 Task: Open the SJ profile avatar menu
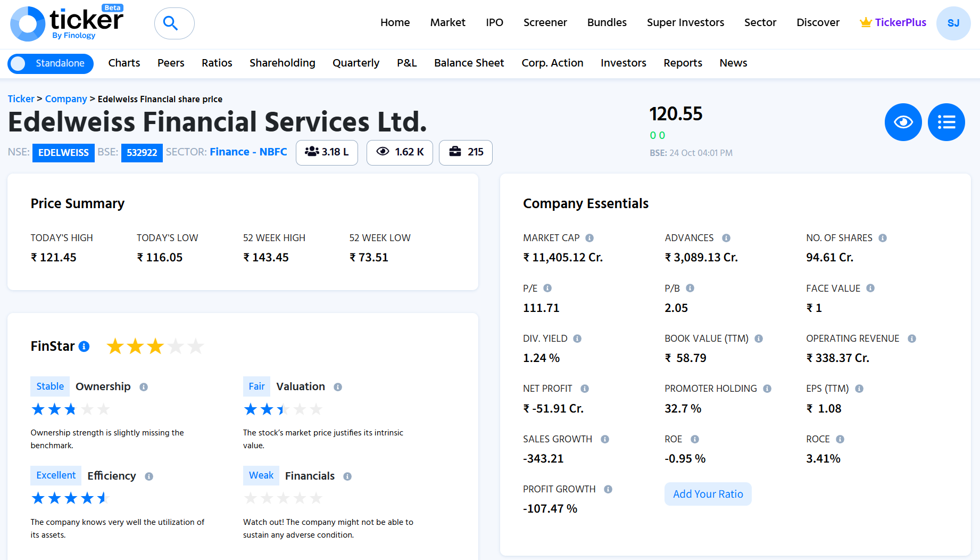click(x=953, y=23)
